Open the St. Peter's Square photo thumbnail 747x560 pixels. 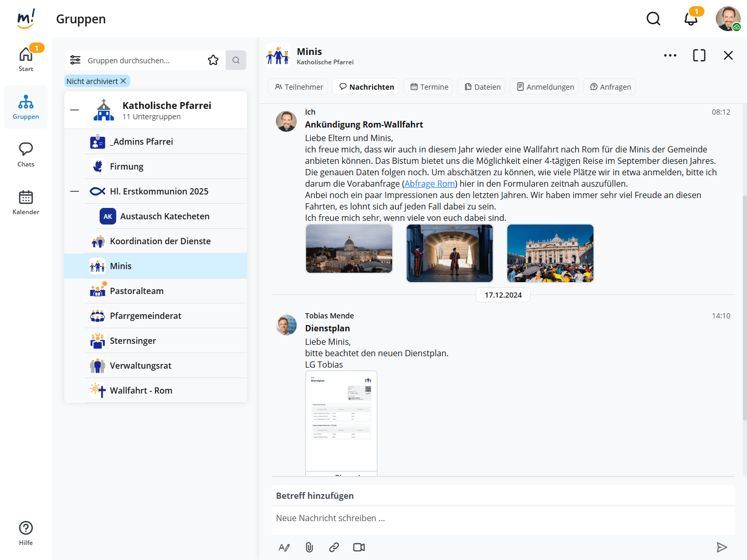click(550, 253)
